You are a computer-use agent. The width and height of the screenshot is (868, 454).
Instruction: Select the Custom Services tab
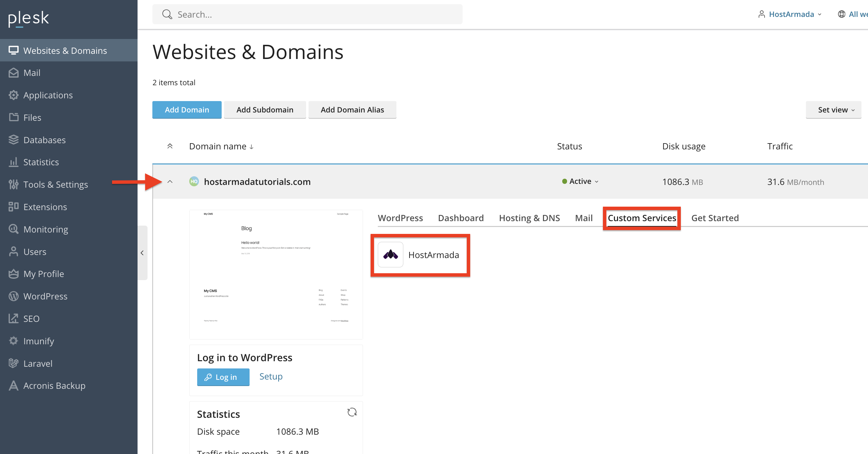642,218
